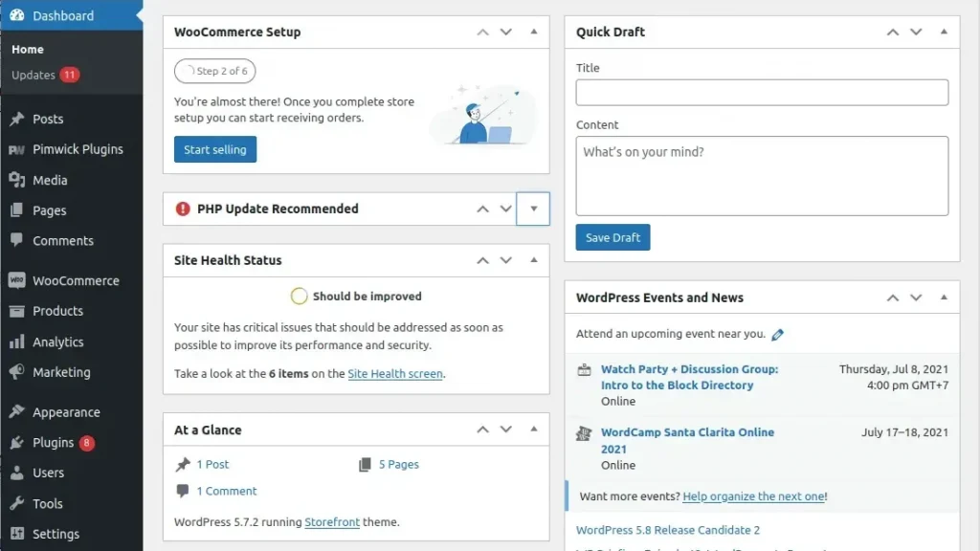Image resolution: width=980 pixels, height=551 pixels.
Task: Click the Quick Draft Title input field
Action: tap(762, 93)
